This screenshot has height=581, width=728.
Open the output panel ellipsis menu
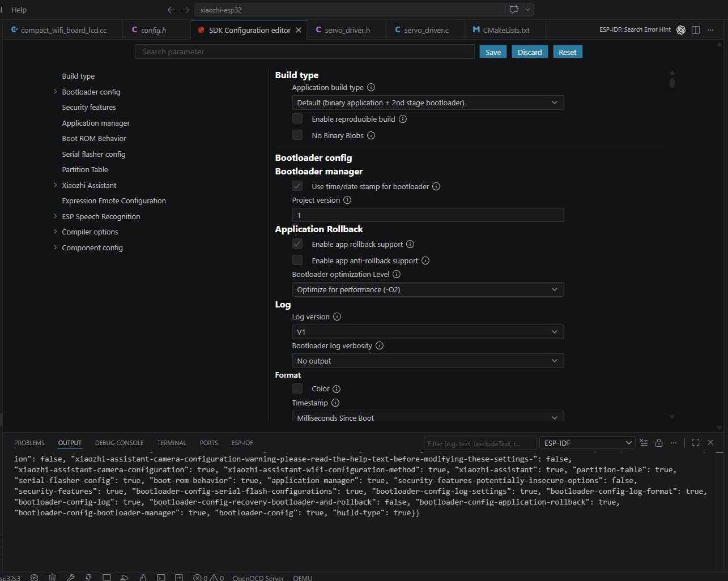coord(673,443)
